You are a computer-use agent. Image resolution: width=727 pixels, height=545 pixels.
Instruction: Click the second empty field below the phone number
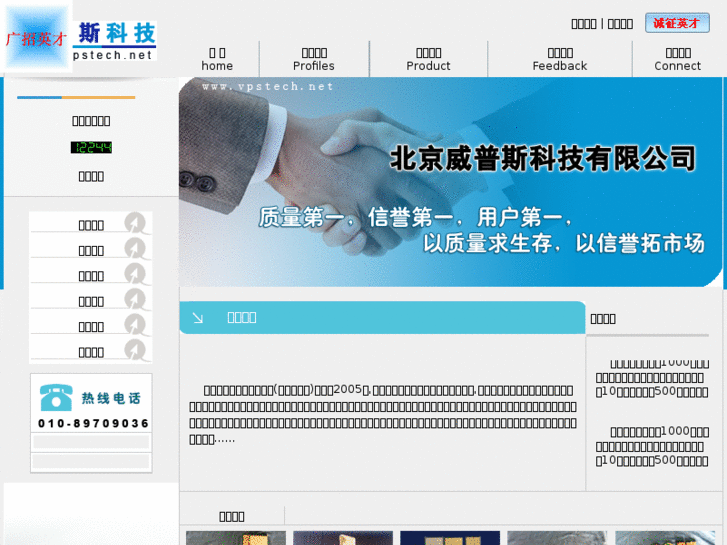(x=91, y=462)
